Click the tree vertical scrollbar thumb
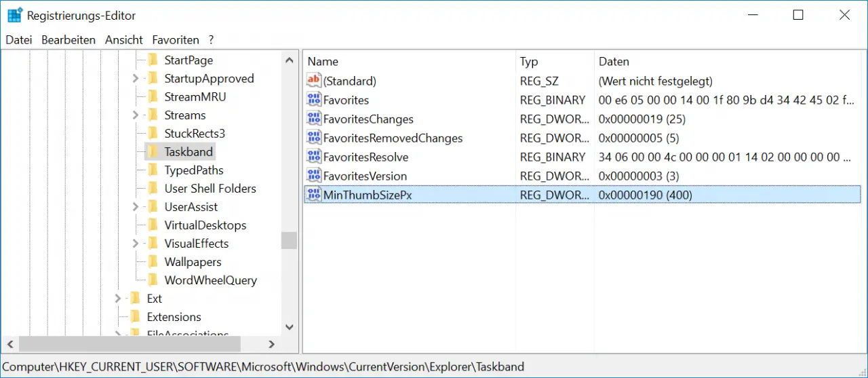 pos(290,240)
